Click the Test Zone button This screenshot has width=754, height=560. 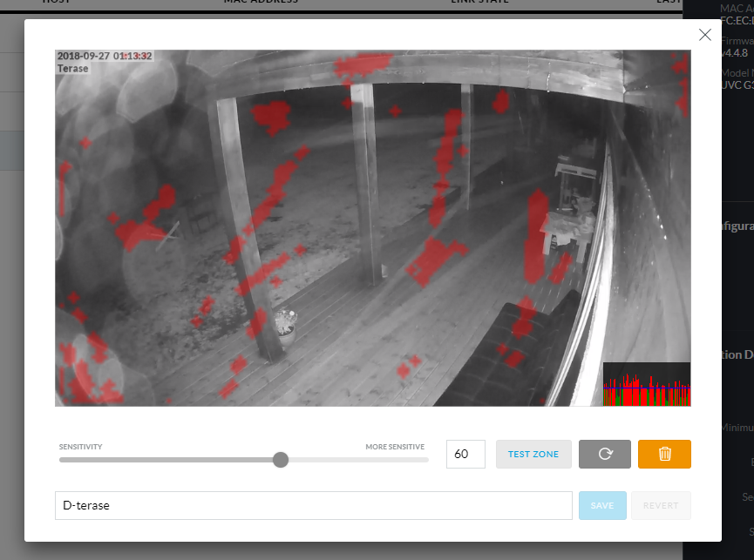533,454
